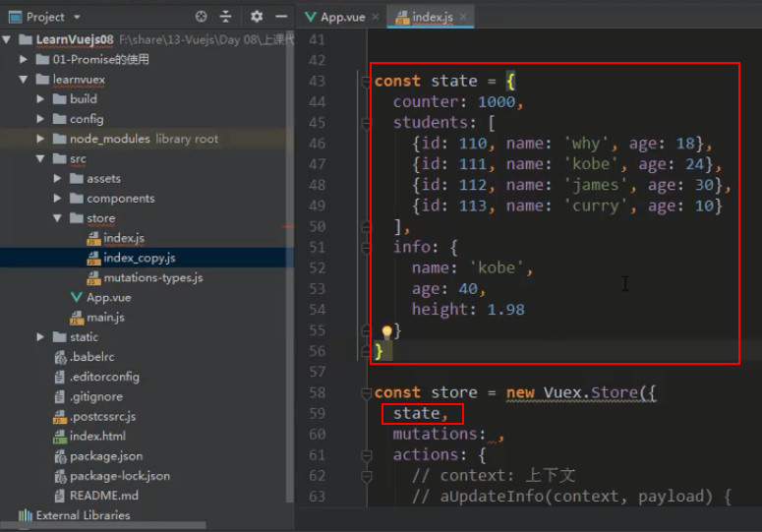Click the 'counter' property on line 44
The height and width of the screenshot is (532, 762).
point(426,102)
